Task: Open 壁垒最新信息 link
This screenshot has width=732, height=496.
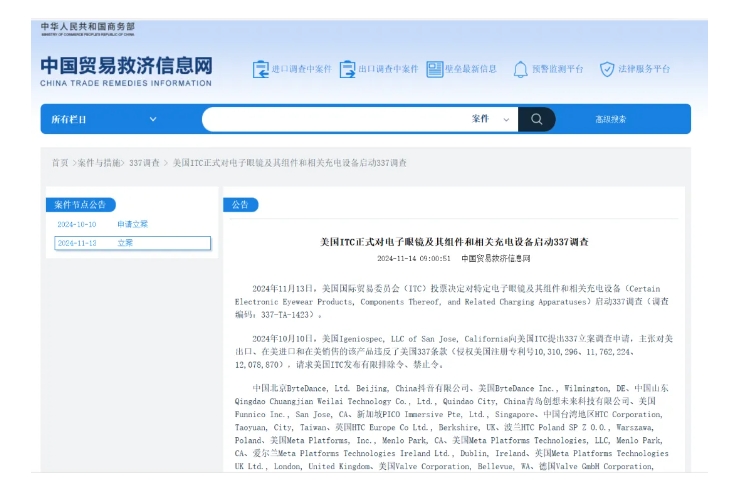Action: [471, 69]
